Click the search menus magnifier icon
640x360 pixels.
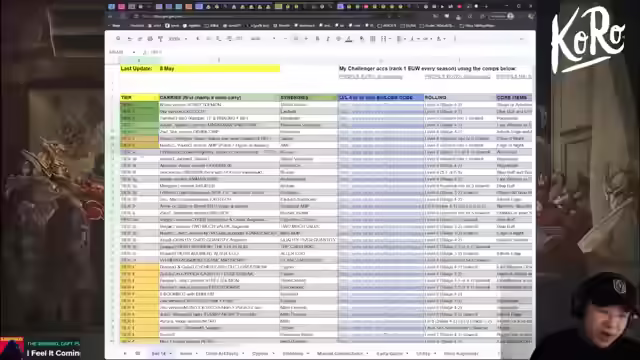click(x=118, y=39)
